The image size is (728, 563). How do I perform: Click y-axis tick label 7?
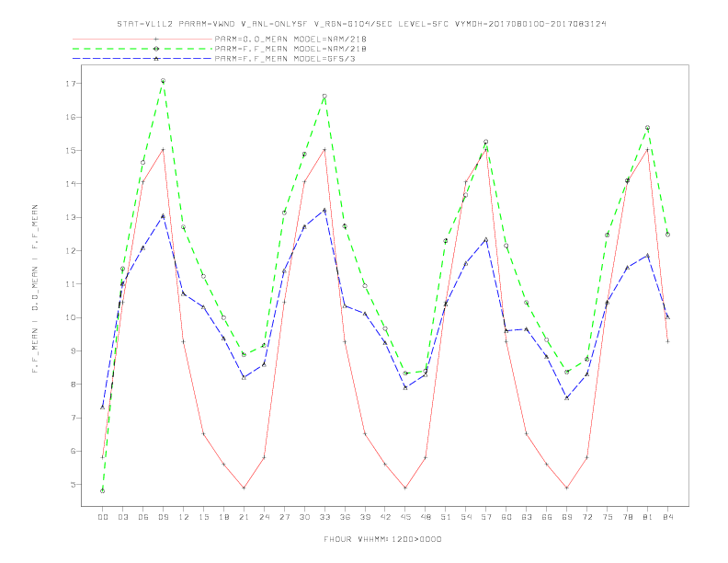(x=73, y=418)
